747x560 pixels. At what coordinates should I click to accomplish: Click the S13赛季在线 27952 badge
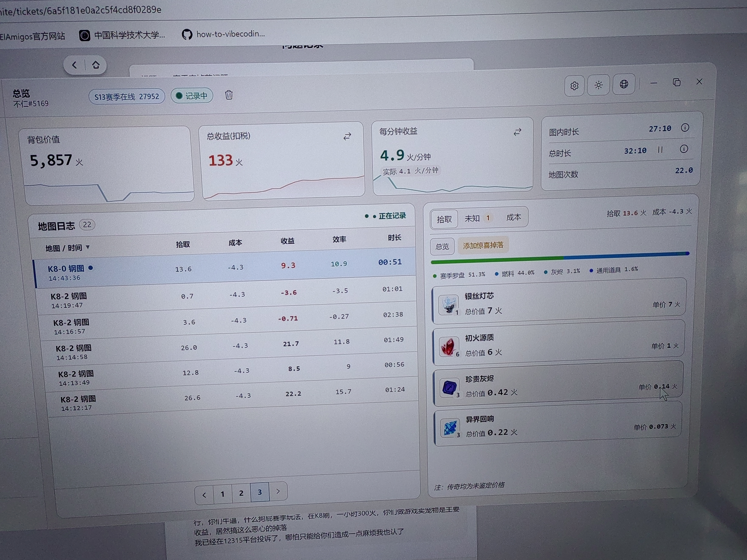coord(127,97)
